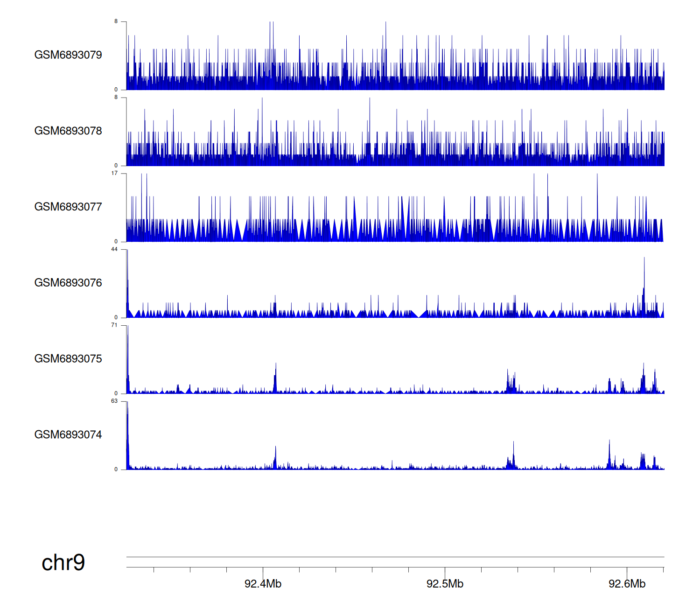Click the GSM6893077 track name
This screenshot has height=616, width=700.
pos(68,207)
